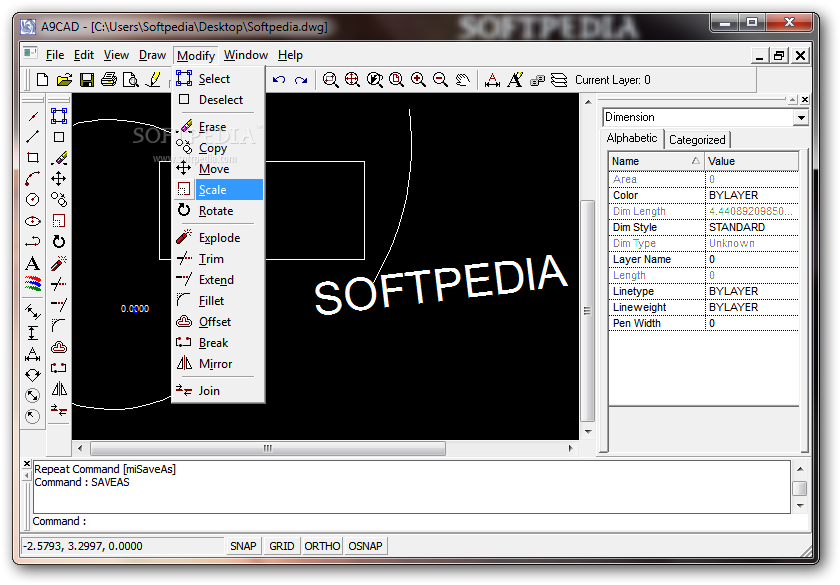Choose Deselect in the Modify menu

(219, 100)
